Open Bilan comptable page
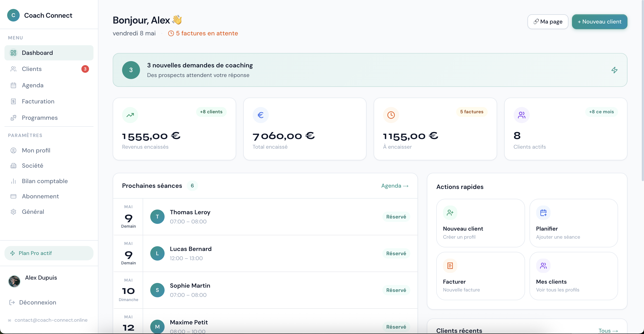 point(49,181)
